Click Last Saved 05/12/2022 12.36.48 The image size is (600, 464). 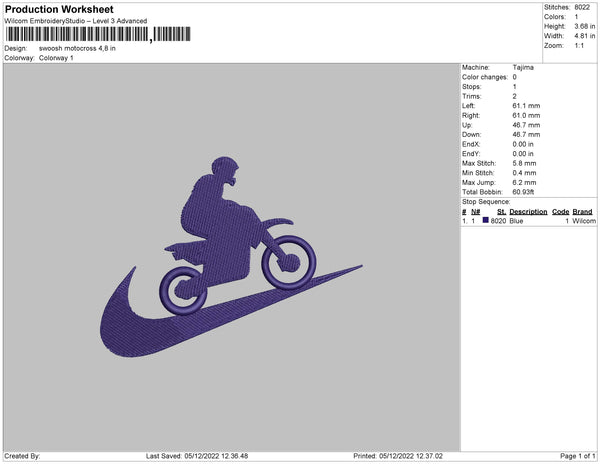click(197, 456)
